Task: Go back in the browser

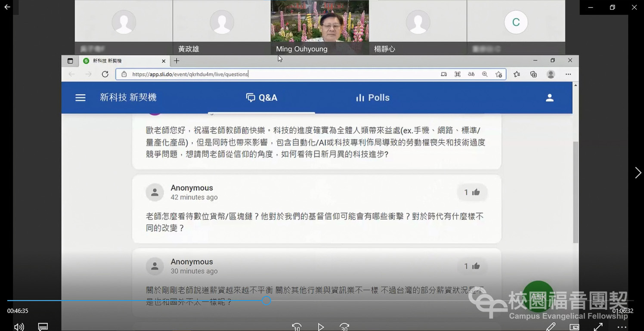Action: pos(71,74)
